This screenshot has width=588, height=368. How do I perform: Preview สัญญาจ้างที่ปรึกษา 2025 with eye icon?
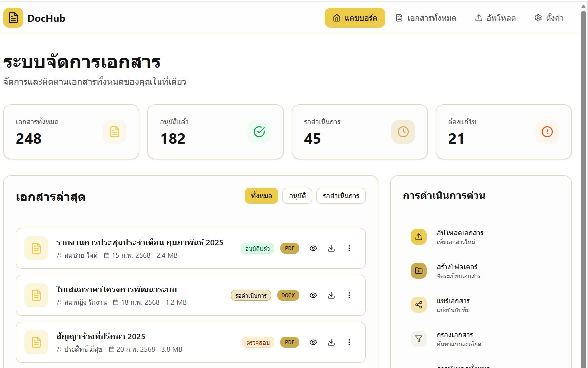click(313, 342)
